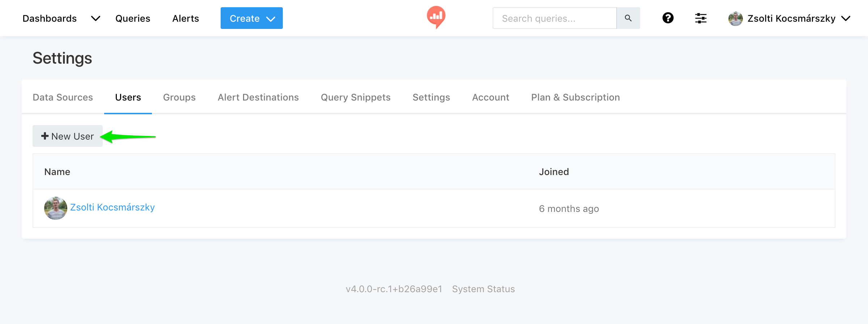Open settings via the sliders icon
This screenshot has width=868, height=324.
click(x=701, y=18)
